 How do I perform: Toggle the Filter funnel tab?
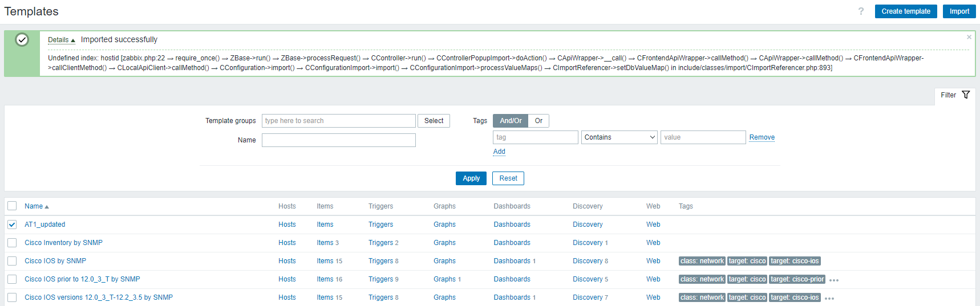coord(954,95)
